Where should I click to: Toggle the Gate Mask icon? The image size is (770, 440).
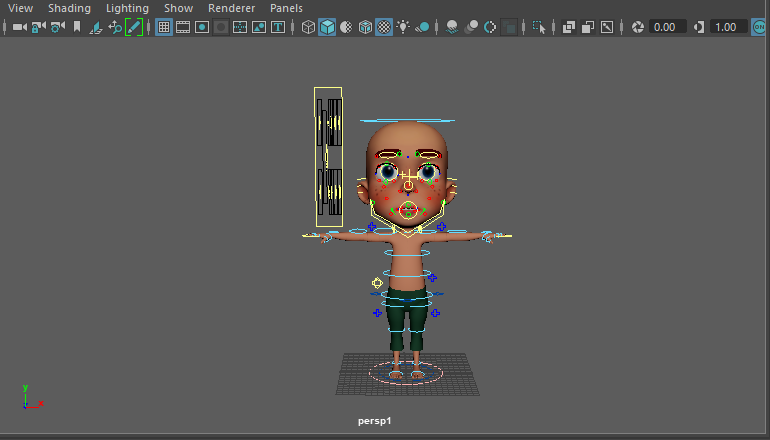tap(221, 27)
